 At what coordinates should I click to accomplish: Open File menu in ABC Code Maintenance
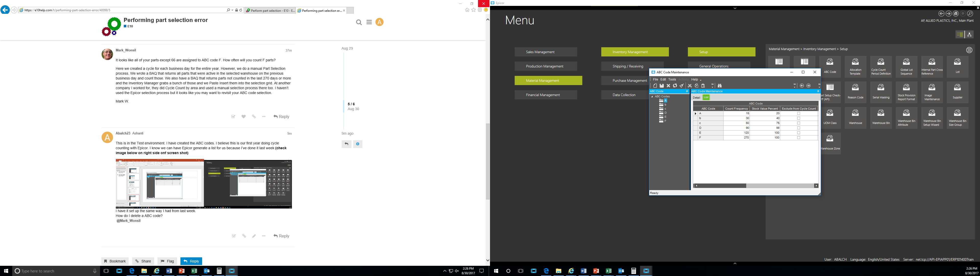[655, 80]
